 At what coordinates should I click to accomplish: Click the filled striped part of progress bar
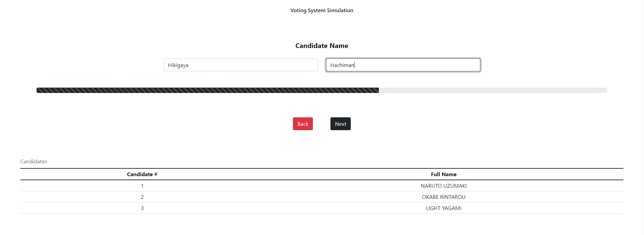[x=208, y=90]
